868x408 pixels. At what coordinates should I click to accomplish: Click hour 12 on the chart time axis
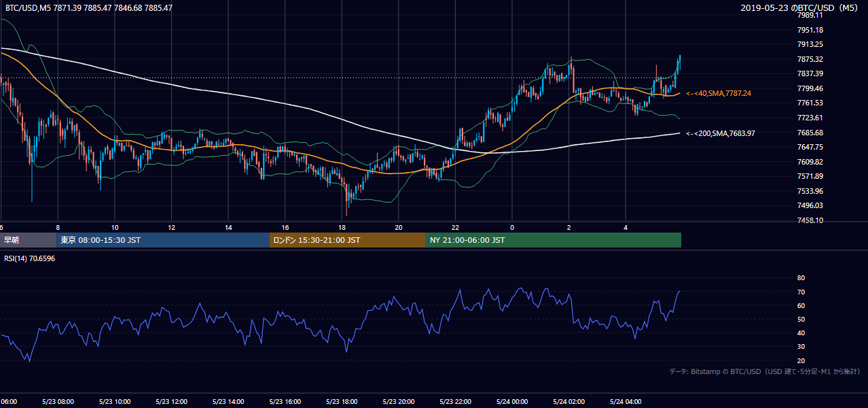point(171,228)
